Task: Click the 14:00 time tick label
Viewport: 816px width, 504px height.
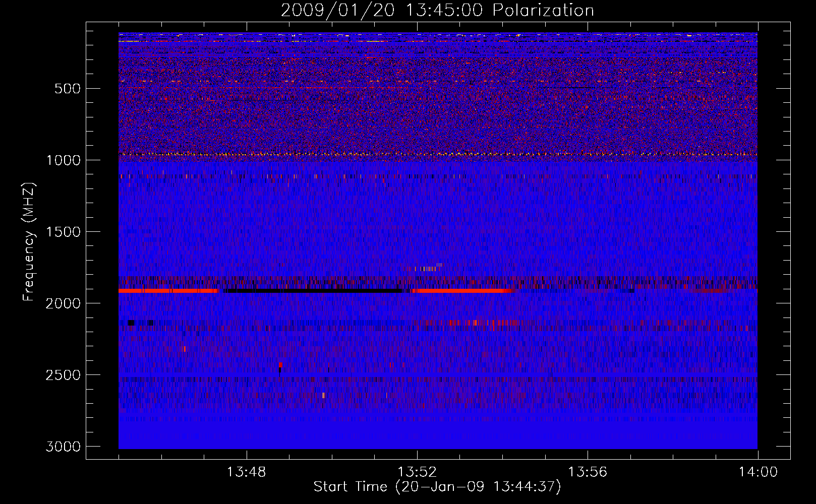Action: tap(758, 472)
